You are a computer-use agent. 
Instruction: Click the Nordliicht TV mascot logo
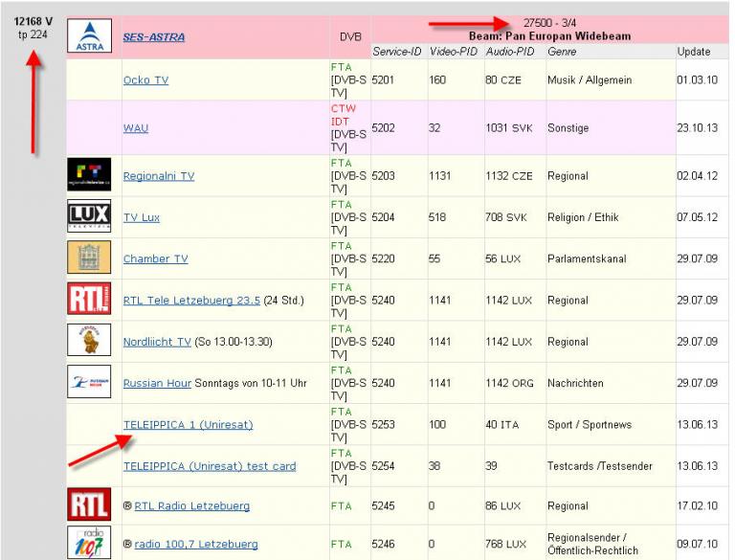click(89, 341)
